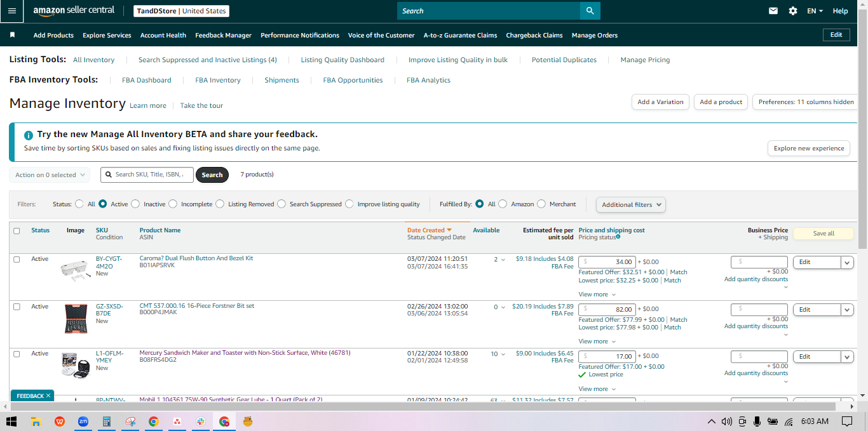The width and height of the screenshot is (868, 431).
Task: Open Preferences: 11 columns hidden
Action: tap(806, 102)
